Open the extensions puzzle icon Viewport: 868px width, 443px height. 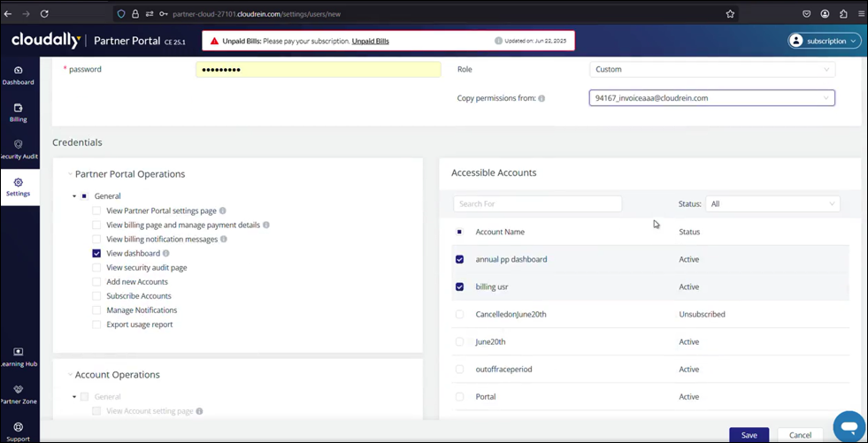843,14
